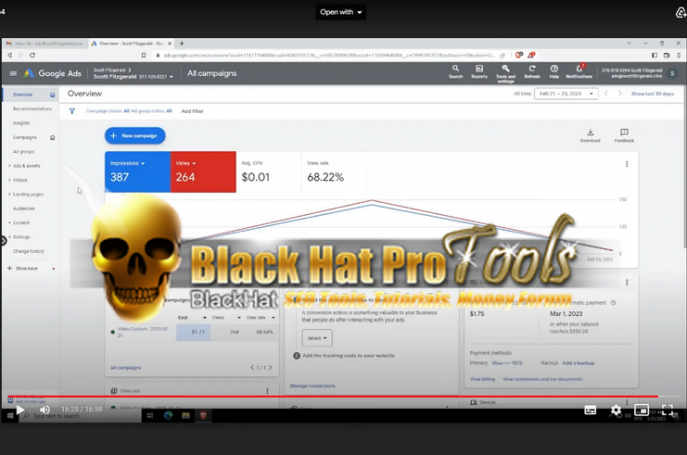Switch the video to fullscreen
687x455 pixels.
(667, 410)
